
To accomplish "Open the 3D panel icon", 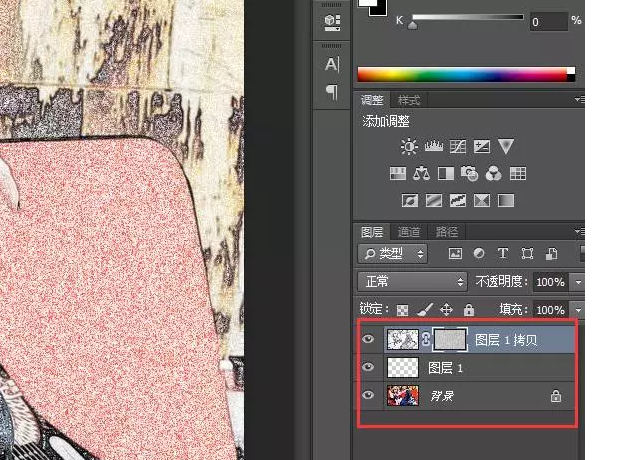I will pyautogui.click(x=332, y=23).
